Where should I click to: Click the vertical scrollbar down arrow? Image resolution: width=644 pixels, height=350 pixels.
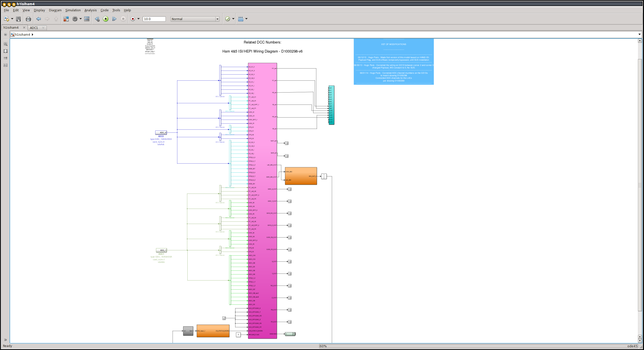click(640, 341)
